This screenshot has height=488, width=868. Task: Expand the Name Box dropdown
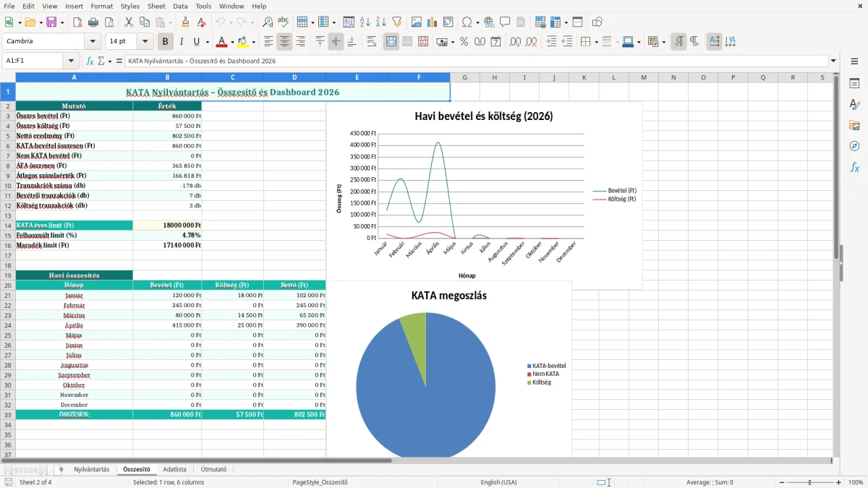71,61
